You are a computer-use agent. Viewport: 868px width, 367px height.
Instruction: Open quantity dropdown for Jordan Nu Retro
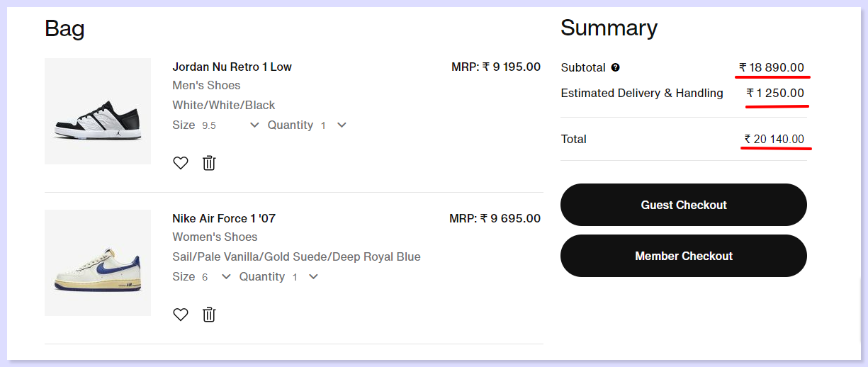pyautogui.click(x=342, y=125)
